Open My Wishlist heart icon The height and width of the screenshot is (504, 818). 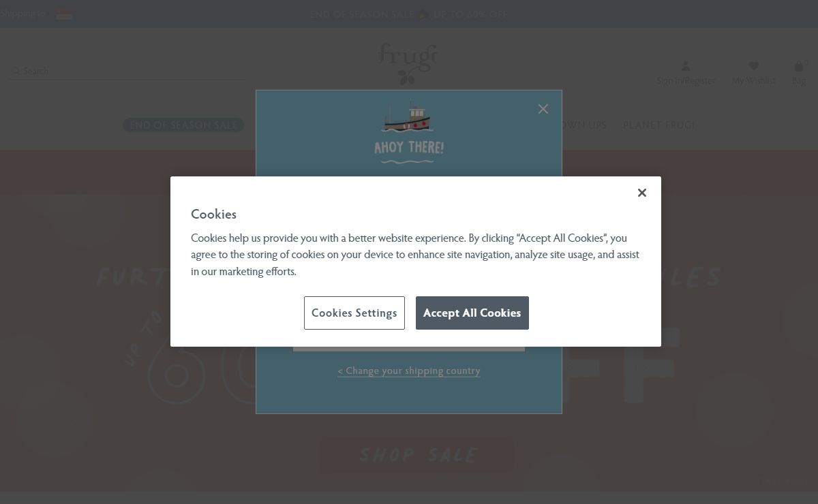pyautogui.click(x=753, y=66)
